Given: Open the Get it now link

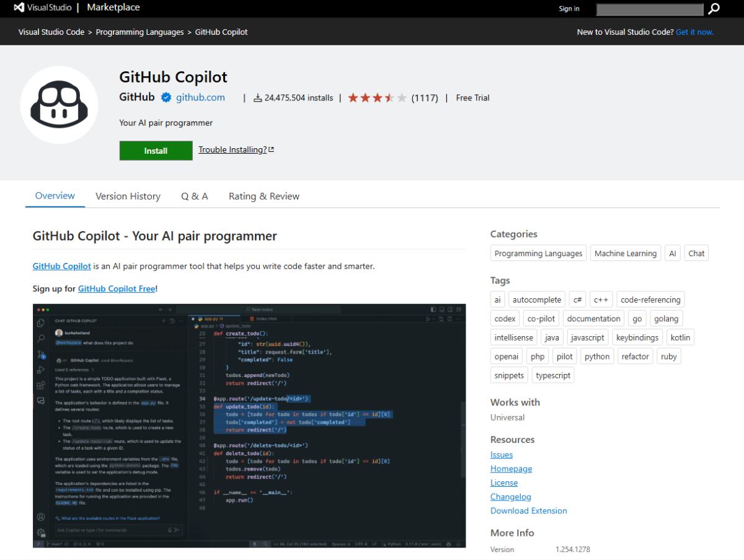Looking at the screenshot, I should pyautogui.click(x=694, y=32).
